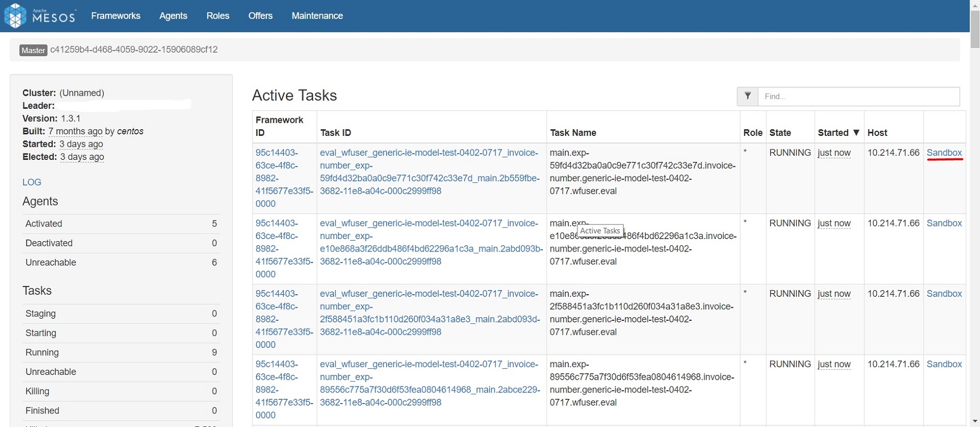The width and height of the screenshot is (980, 427).
Task: Click page scrollbar down arrow
Action: pos(975,422)
